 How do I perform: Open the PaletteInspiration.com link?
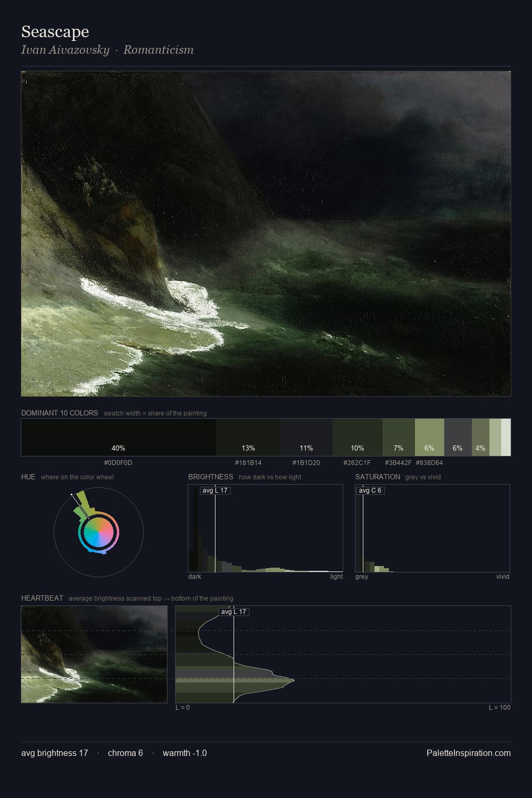tap(469, 753)
